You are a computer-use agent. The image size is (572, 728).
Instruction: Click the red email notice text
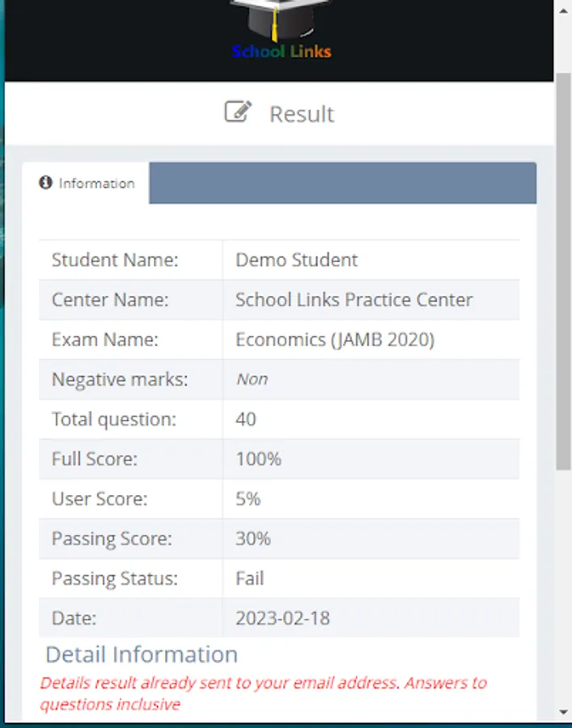pyautogui.click(x=263, y=693)
